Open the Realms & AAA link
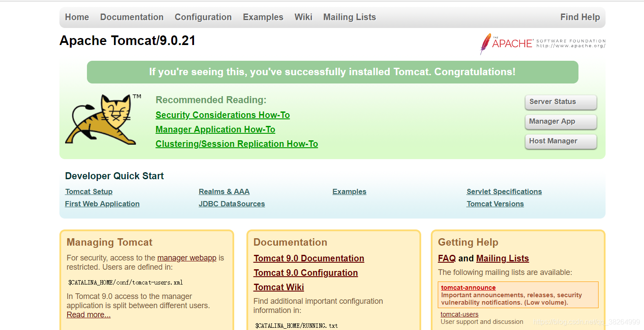 click(x=224, y=191)
